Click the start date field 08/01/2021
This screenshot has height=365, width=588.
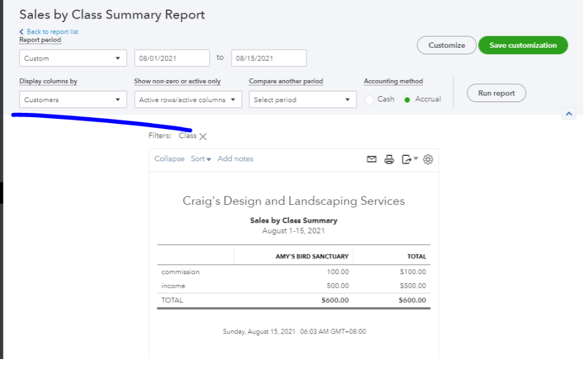coord(172,59)
